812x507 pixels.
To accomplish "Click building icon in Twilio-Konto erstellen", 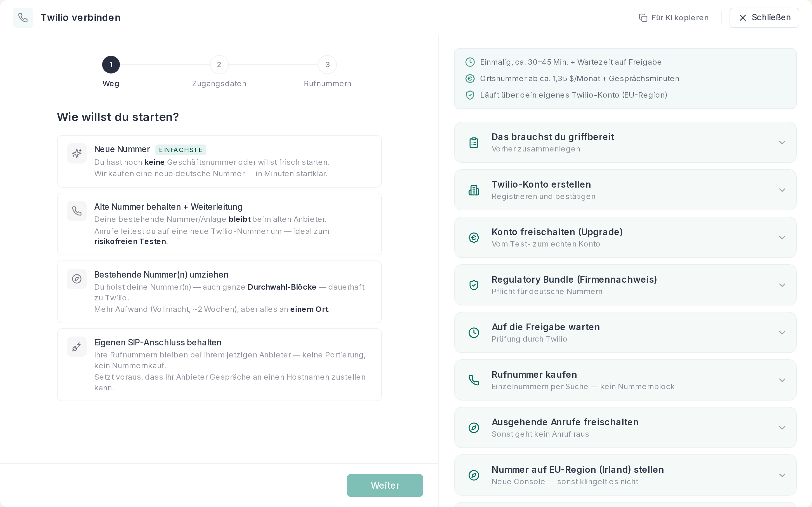I will click(474, 190).
